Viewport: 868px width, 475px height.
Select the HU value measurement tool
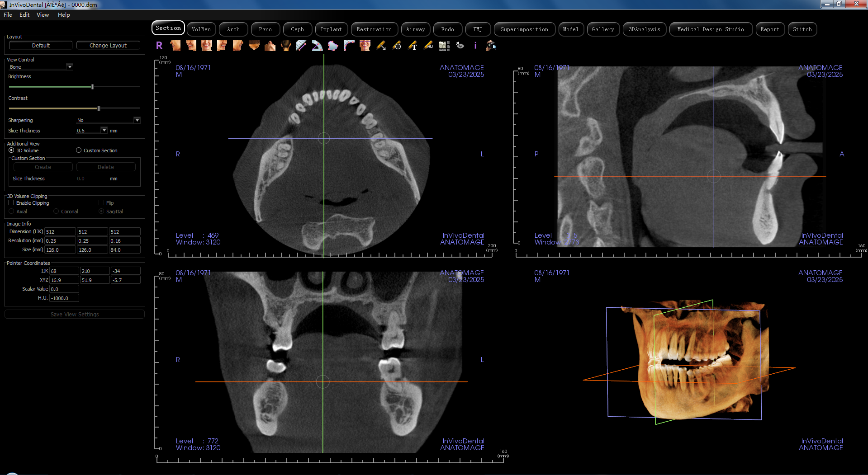428,46
